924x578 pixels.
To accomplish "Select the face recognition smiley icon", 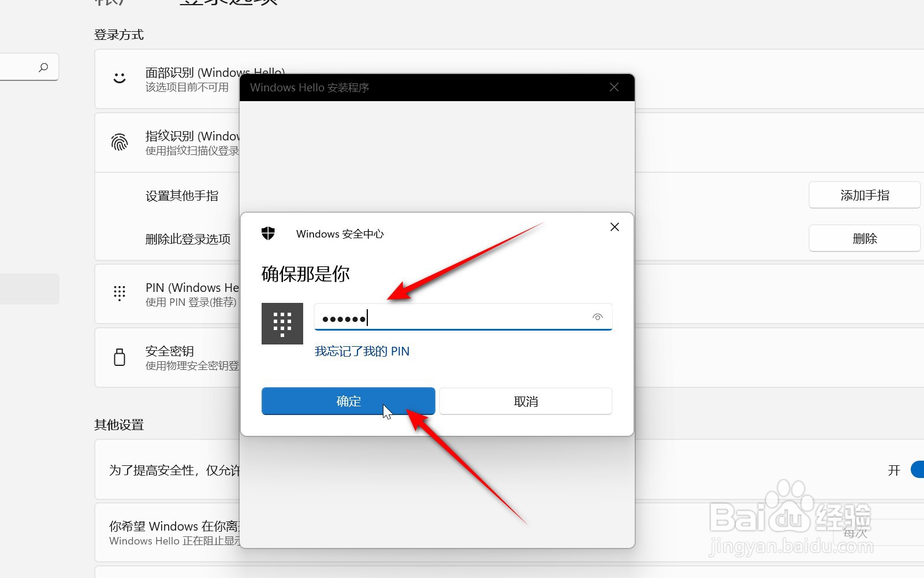I will coord(120,78).
